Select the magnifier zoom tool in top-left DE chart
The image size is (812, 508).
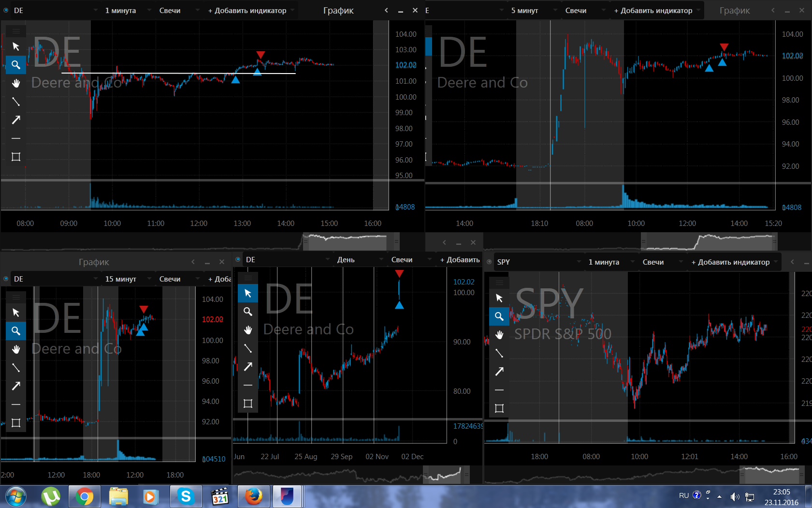(16, 65)
